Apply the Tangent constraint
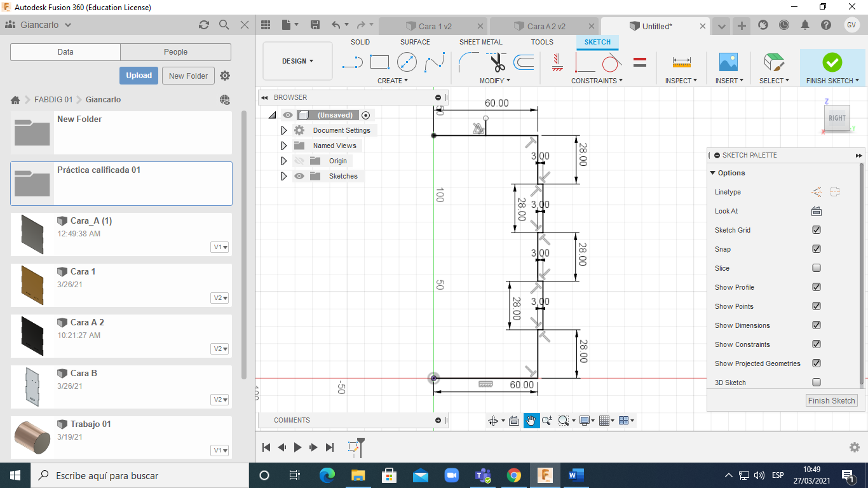The height and width of the screenshot is (488, 868). click(611, 62)
